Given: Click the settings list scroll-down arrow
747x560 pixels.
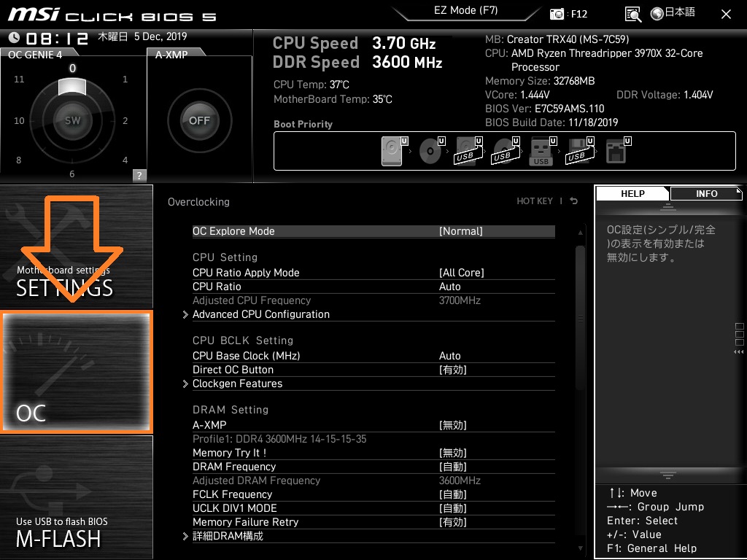Looking at the screenshot, I should point(580,548).
